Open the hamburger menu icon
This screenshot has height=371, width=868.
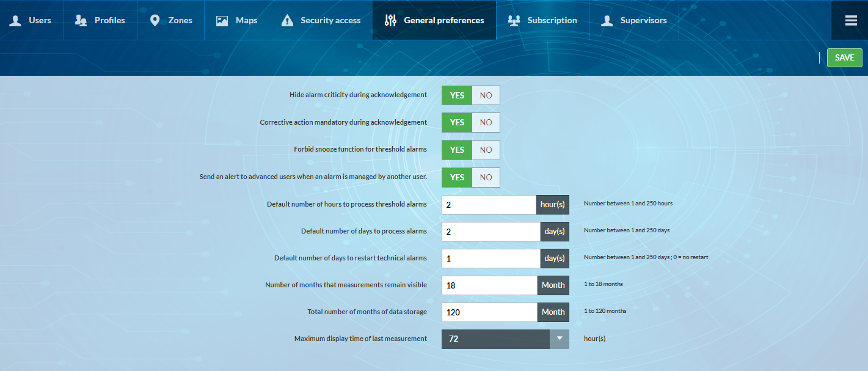click(851, 20)
